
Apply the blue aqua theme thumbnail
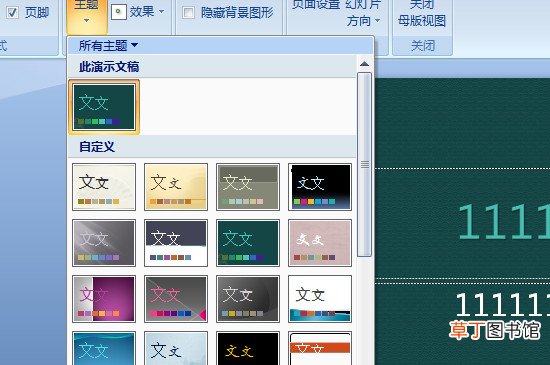point(104,349)
